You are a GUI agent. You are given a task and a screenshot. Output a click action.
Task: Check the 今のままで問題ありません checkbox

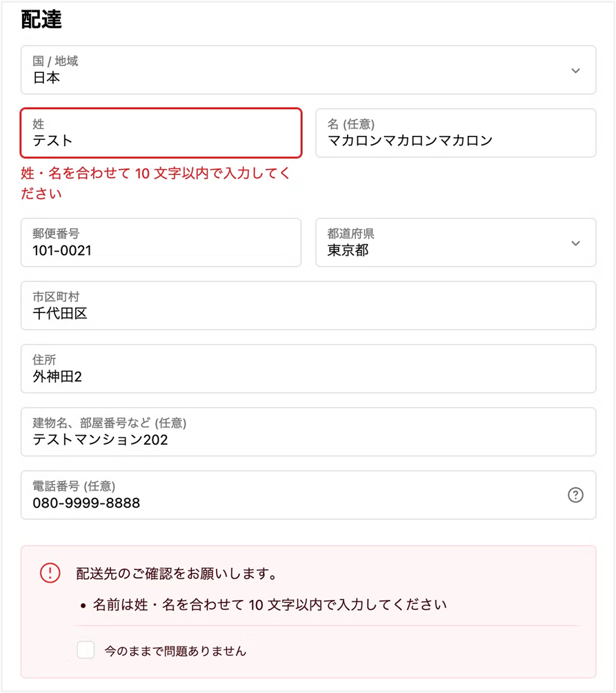coord(86,650)
